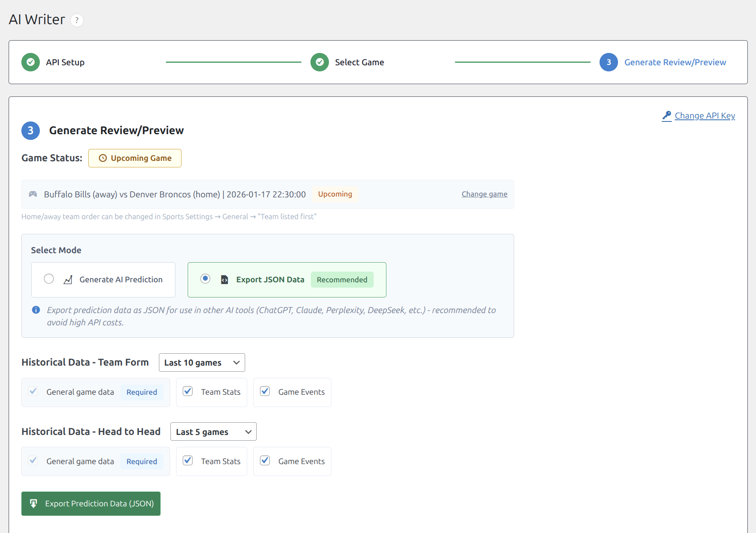Open the Generate Review/Preview step label
The width and height of the screenshot is (756, 533).
[675, 62]
